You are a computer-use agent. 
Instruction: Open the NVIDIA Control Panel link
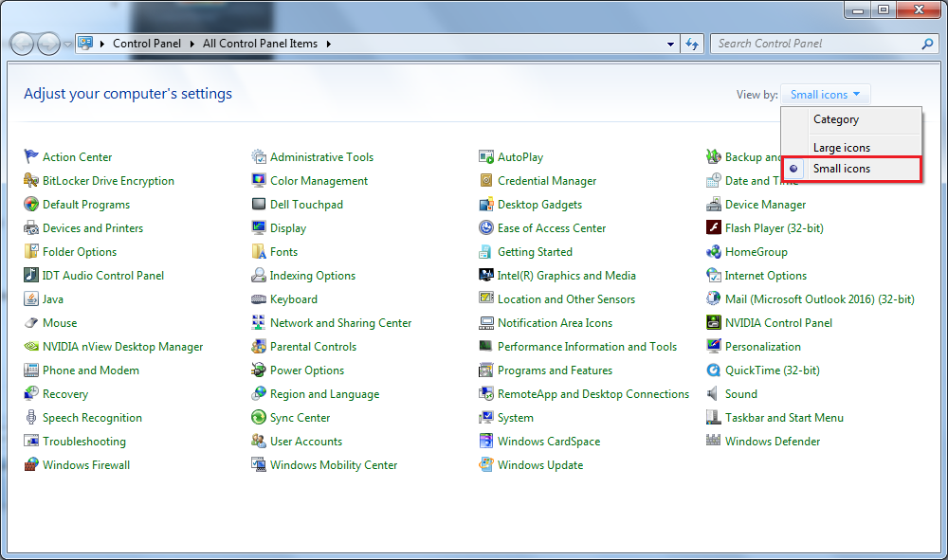click(778, 322)
